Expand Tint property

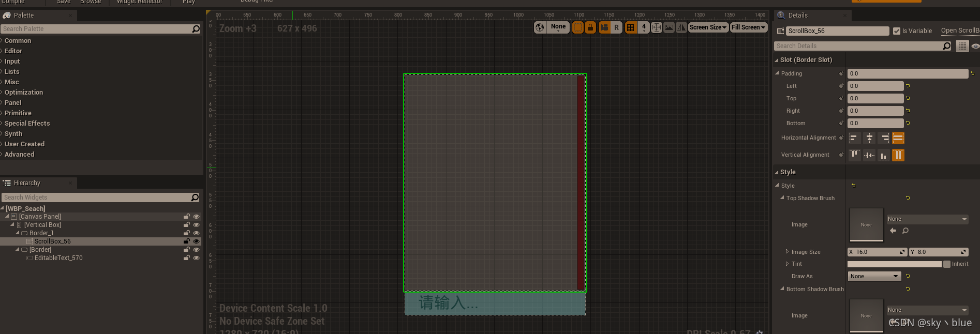(788, 264)
